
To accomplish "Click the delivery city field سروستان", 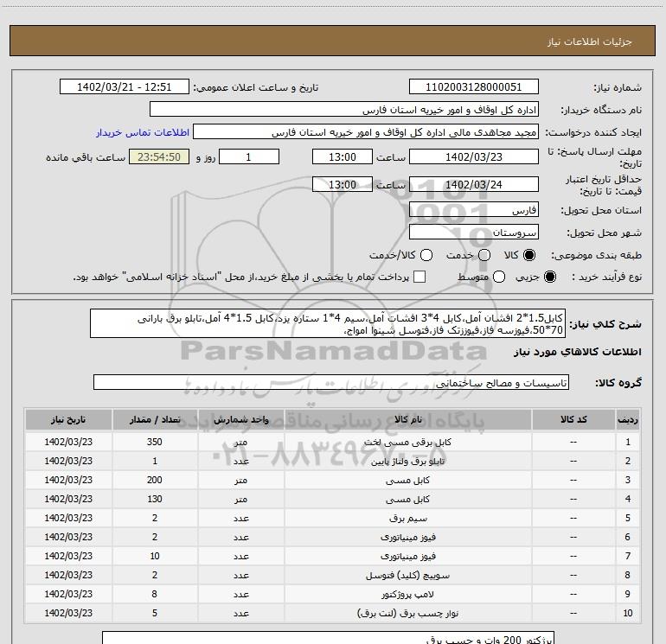I will (474, 232).
